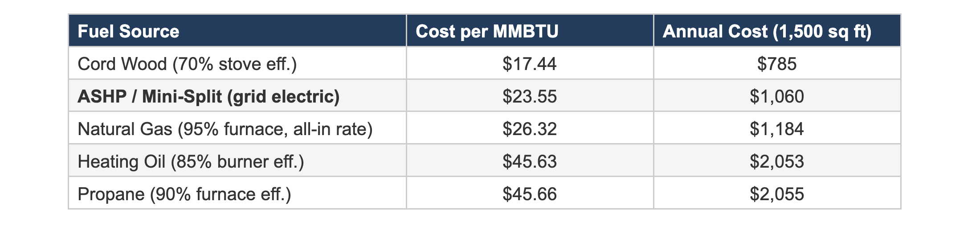Click the $45.63 cost cell
Image resolution: width=980 pixels, height=247 pixels.
[x=529, y=161]
